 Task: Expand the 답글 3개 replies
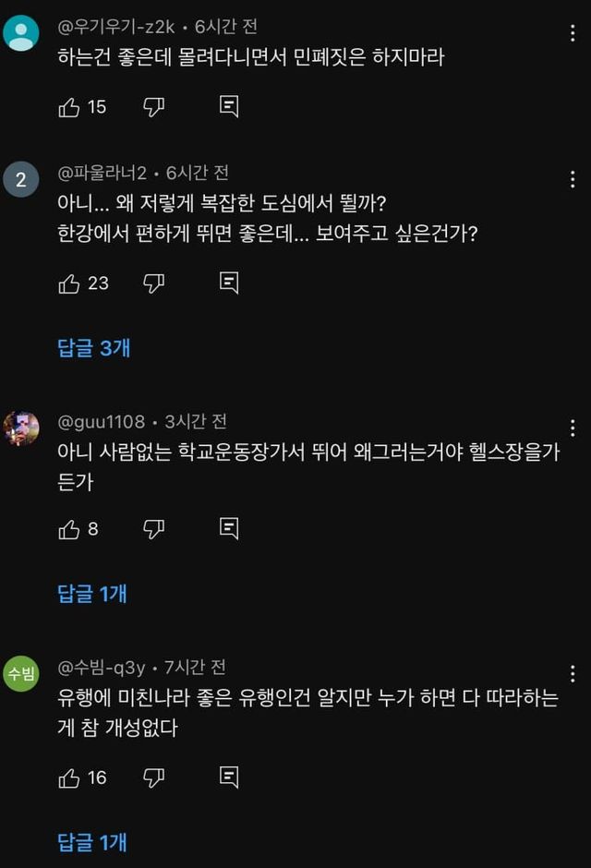[94, 348]
